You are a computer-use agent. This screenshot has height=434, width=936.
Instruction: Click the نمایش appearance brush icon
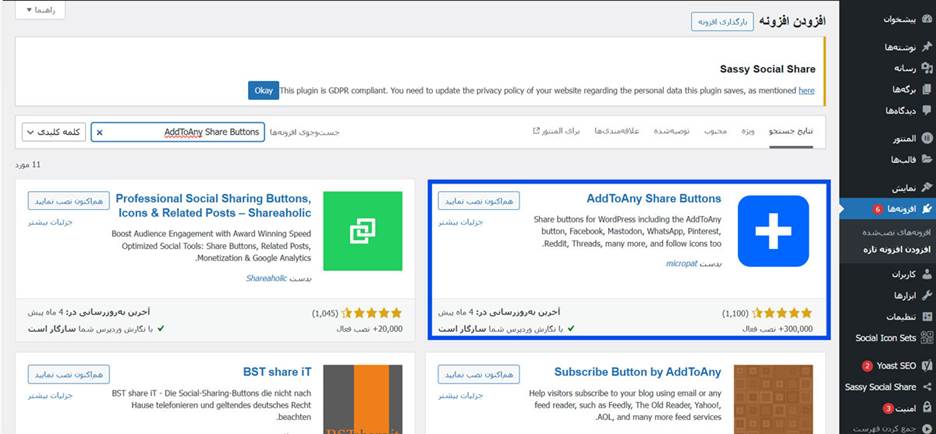click(x=926, y=187)
